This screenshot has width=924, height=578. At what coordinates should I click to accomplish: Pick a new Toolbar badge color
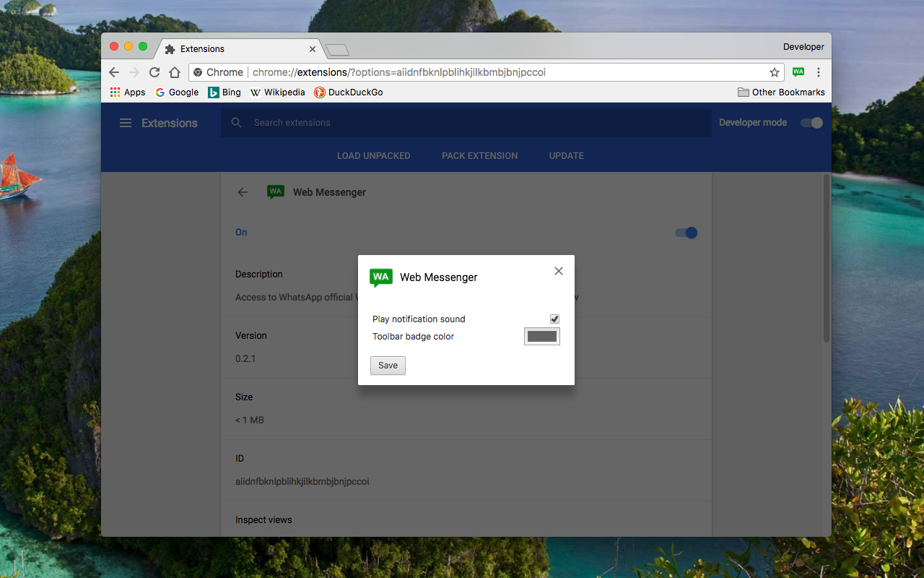pyautogui.click(x=542, y=336)
